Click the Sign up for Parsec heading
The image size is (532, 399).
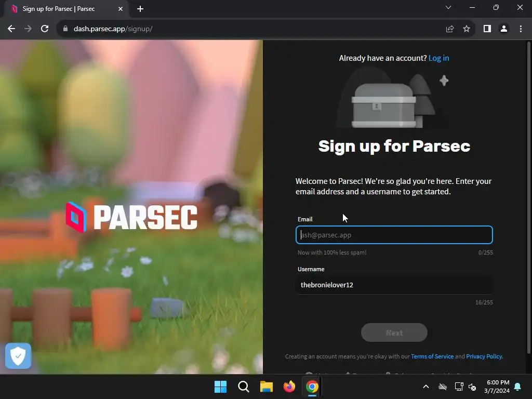(x=394, y=146)
